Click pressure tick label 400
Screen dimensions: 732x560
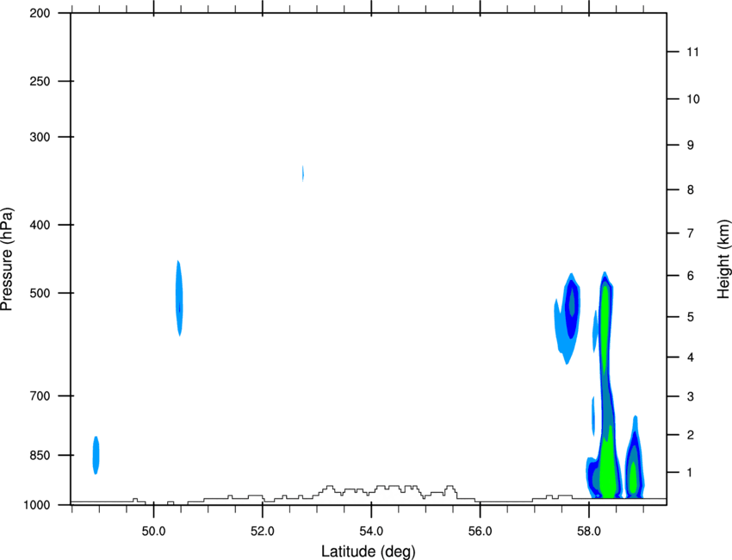click(x=40, y=225)
